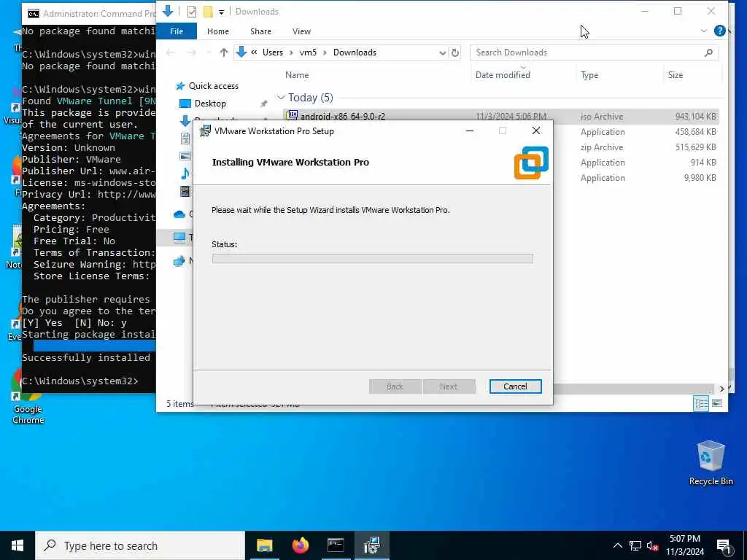Click the Properties checkmark quick access icon
This screenshot has width=747, height=560.
point(192,12)
